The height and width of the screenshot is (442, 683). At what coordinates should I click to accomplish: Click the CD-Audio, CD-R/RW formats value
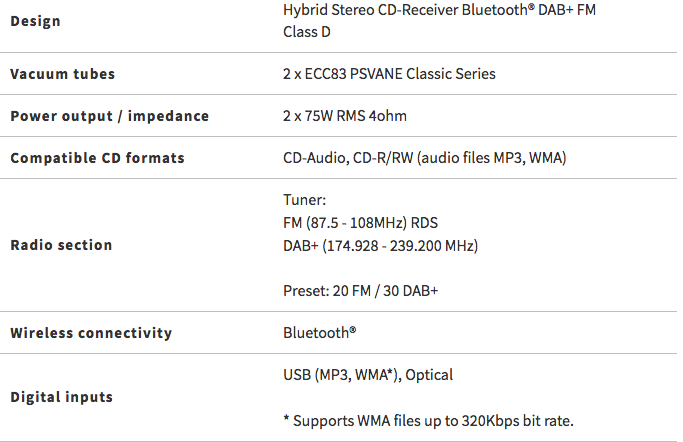(425, 158)
